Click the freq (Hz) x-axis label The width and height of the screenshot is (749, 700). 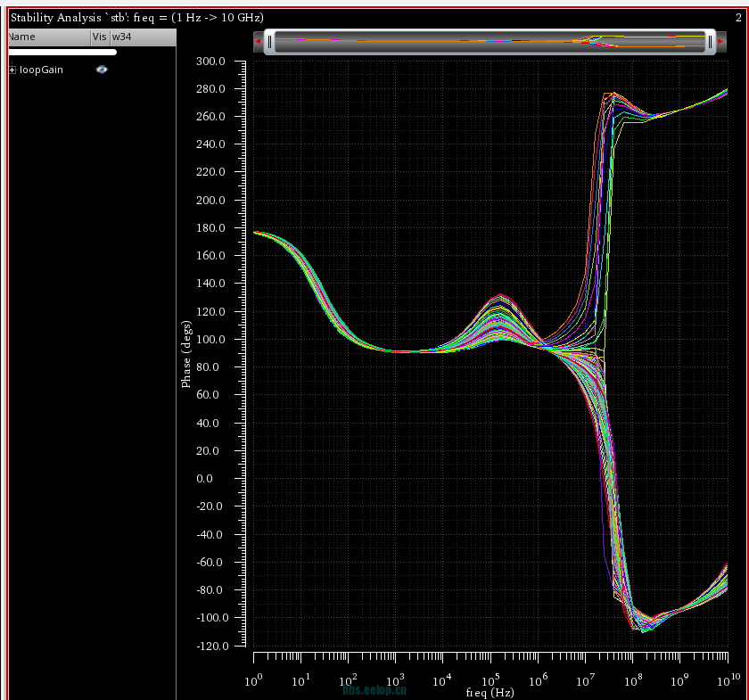click(490, 692)
